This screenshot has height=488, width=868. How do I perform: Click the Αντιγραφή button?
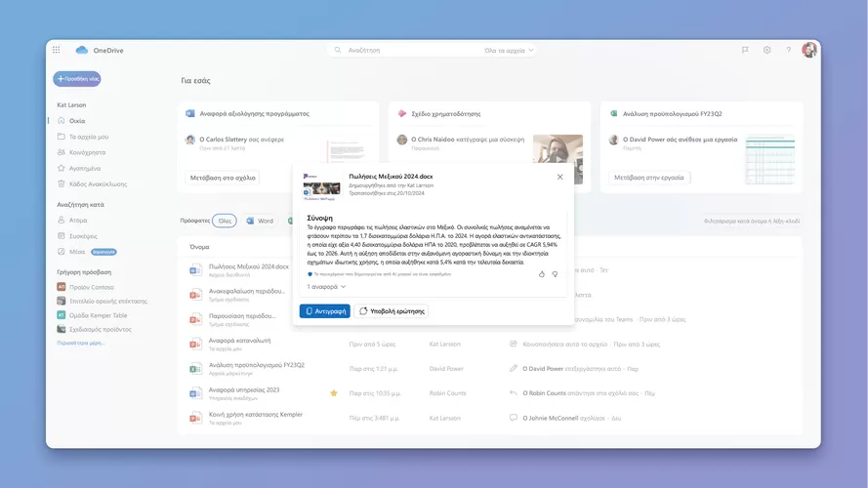point(324,311)
